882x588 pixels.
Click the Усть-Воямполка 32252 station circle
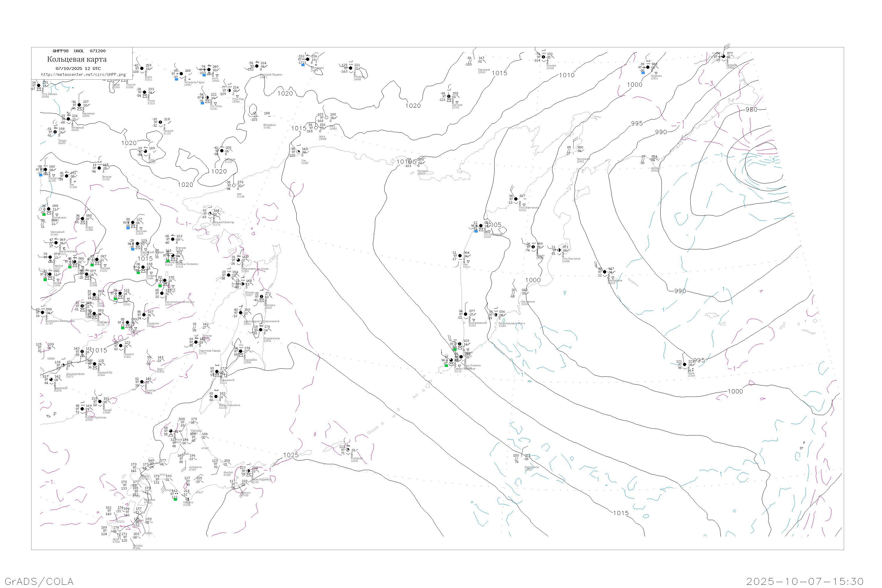516,199
